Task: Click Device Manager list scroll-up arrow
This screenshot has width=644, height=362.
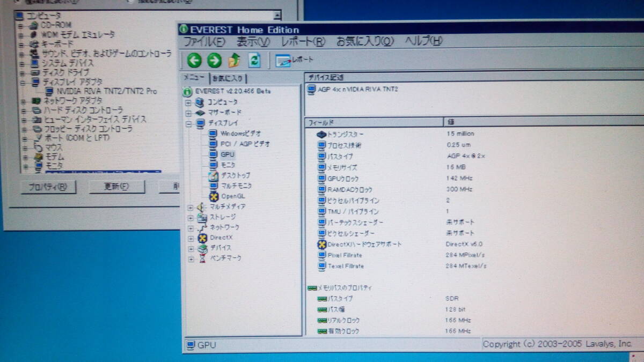Action: click(277, 16)
